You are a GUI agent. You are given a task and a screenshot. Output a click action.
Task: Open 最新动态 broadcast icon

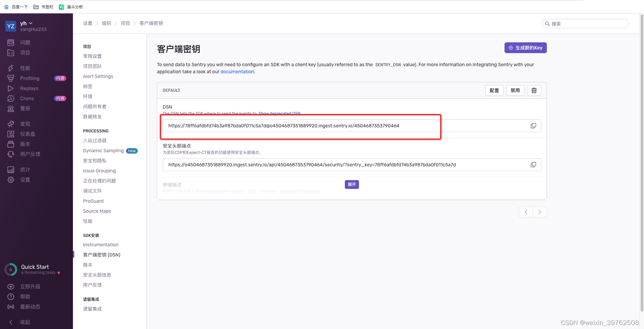11,307
